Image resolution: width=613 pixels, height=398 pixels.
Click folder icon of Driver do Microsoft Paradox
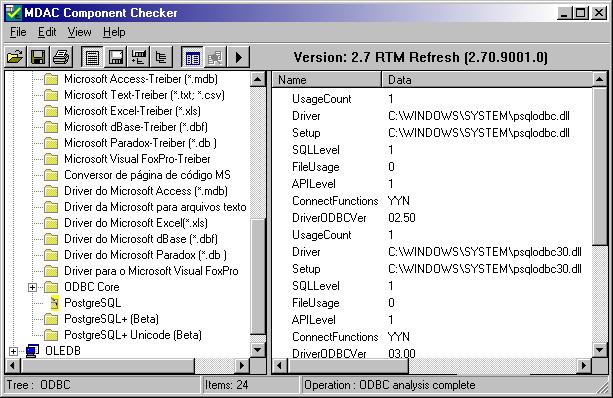51,256
